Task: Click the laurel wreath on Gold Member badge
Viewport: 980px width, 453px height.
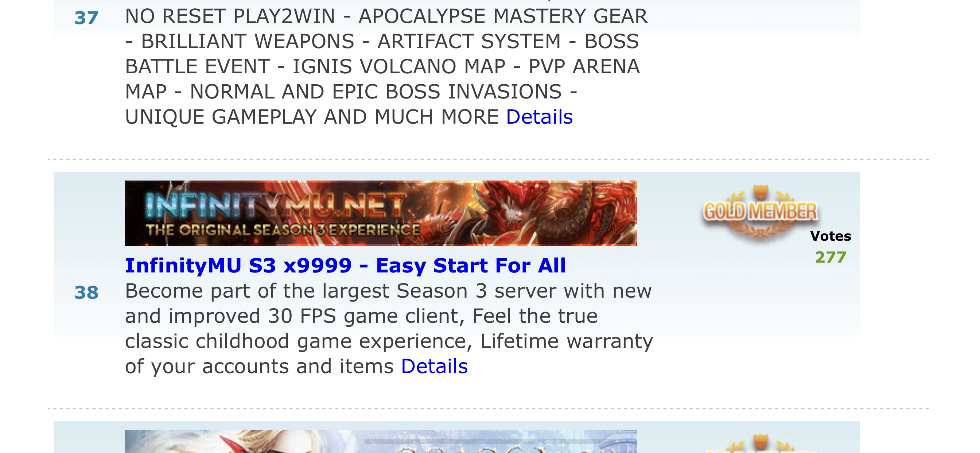Action: coord(760,230)
